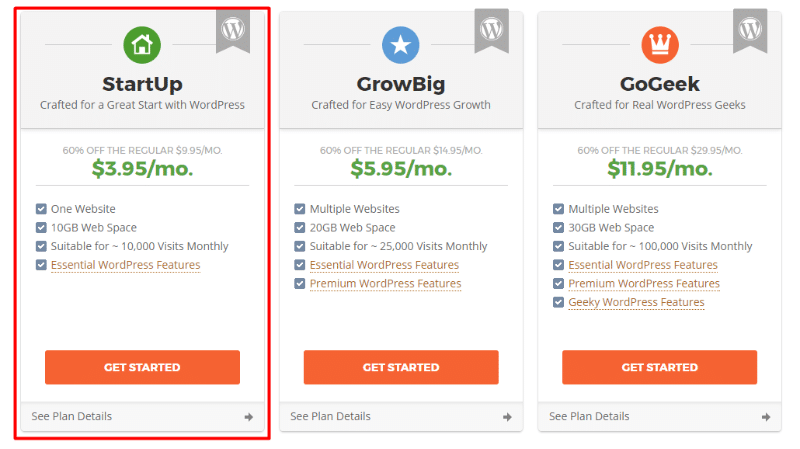The height and width of the screenshot is (449, 800).
Task: Click GET STARTED for the StartUp plan
Action: pyautogui.click(x=142, y=367)
